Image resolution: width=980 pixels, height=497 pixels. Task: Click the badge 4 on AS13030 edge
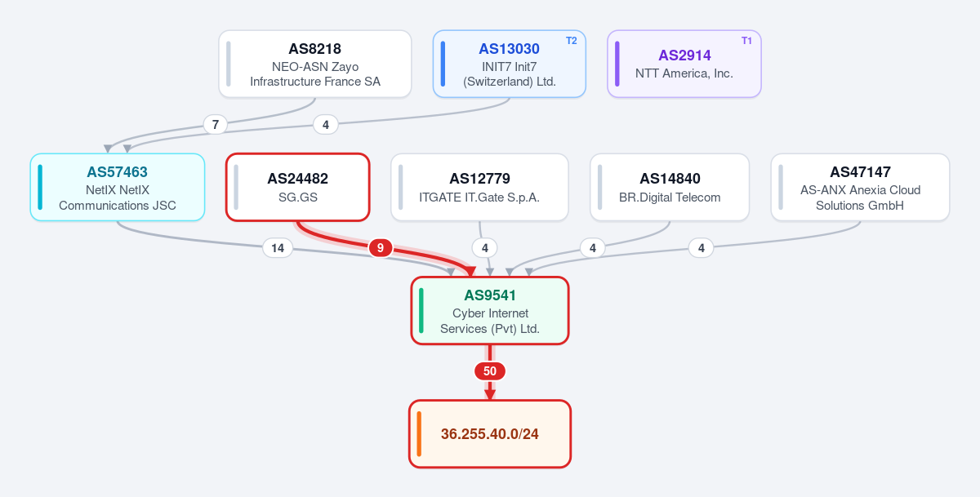click(x=326, y=125)
